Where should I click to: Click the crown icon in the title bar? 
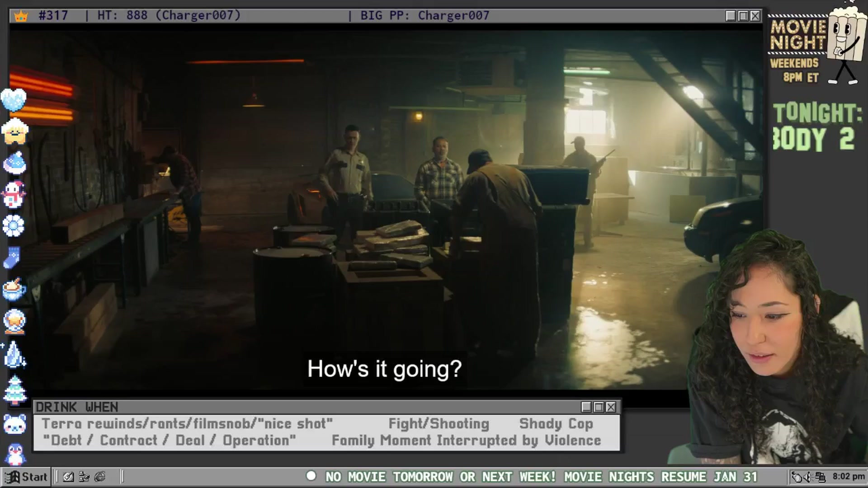tap(21, 16)
